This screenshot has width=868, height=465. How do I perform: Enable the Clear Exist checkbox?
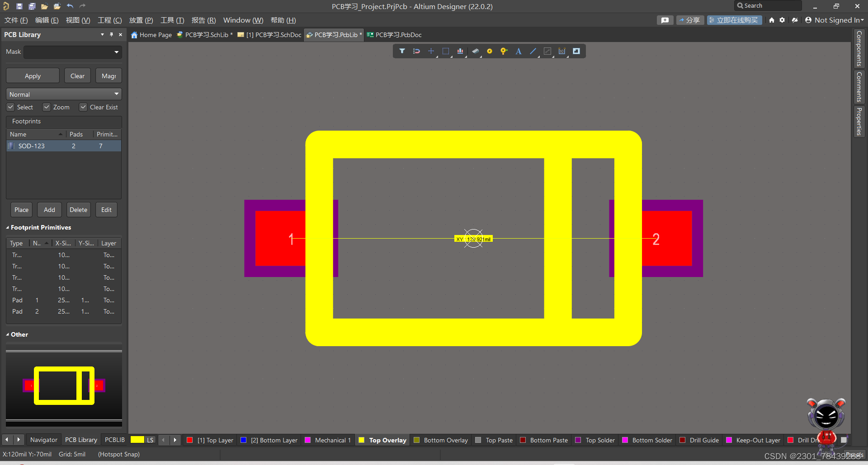pos(83,107)
